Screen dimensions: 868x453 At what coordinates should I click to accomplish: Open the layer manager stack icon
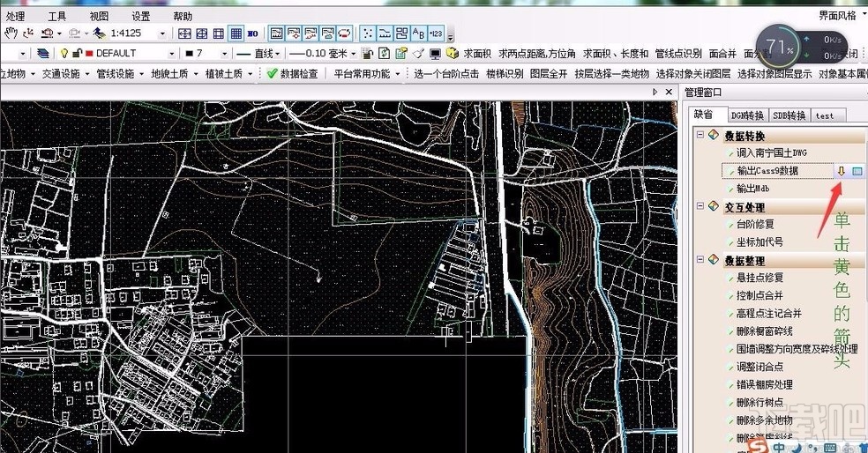coord(43,54)
